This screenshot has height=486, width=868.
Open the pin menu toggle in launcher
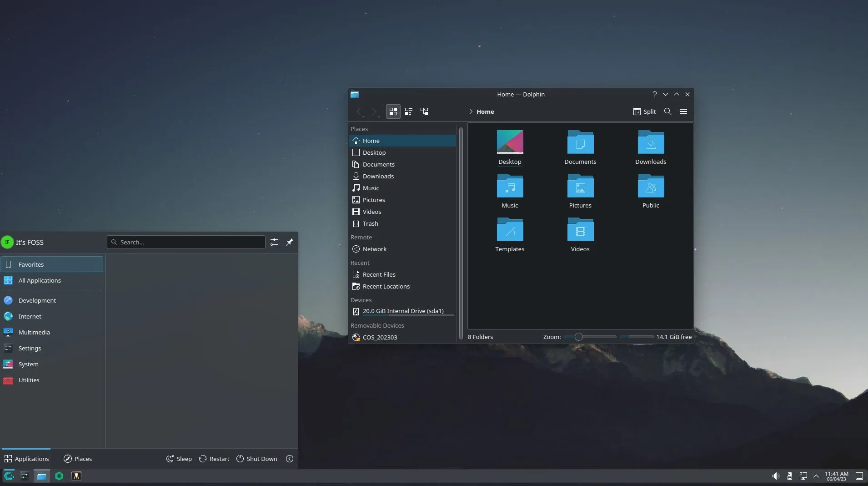tap(290, 242)
